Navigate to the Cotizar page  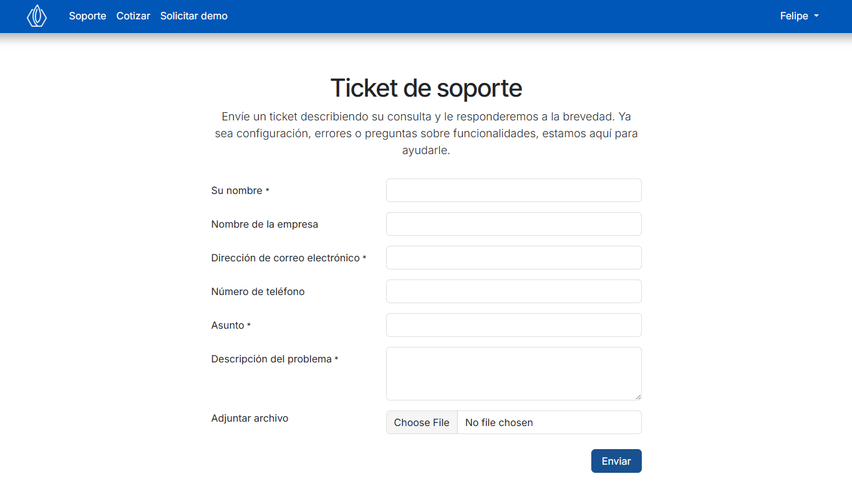point(133,16)
